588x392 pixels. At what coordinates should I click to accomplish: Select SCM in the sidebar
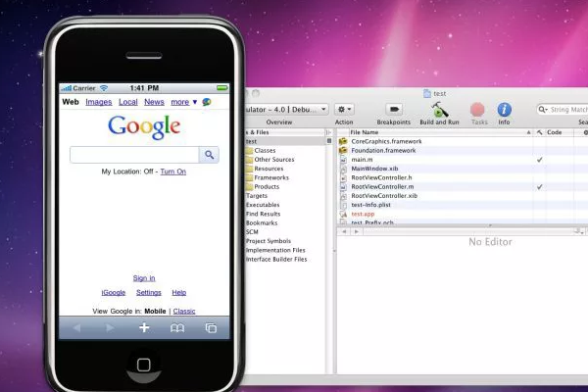[x=252, y=232]
